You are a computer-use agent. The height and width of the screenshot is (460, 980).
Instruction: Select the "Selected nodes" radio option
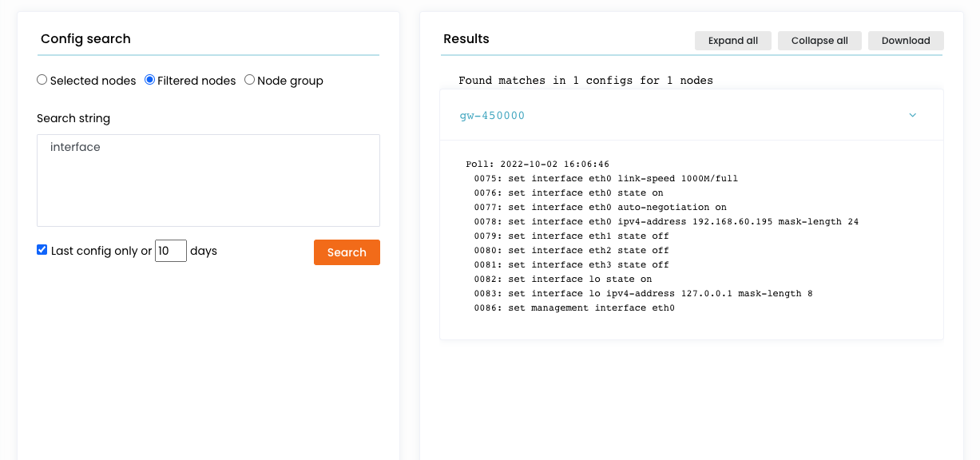tap(42, 80)
